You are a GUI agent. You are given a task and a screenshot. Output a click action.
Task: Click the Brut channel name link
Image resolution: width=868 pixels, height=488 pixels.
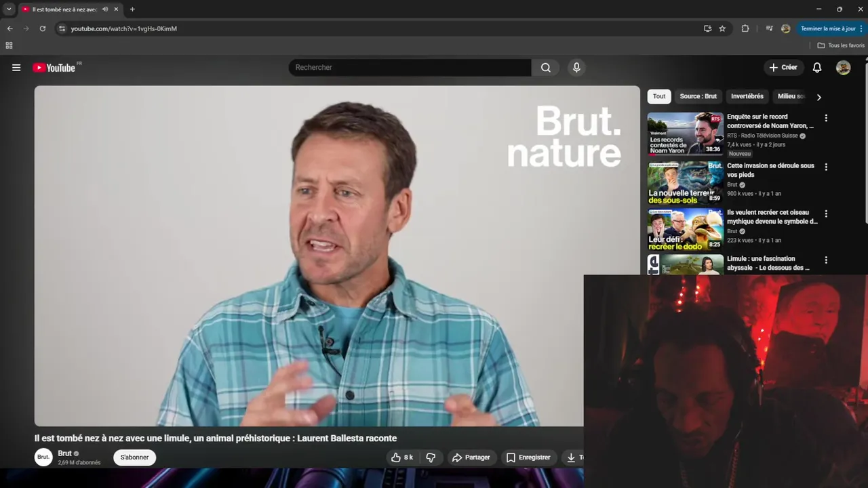pos(64,453)
